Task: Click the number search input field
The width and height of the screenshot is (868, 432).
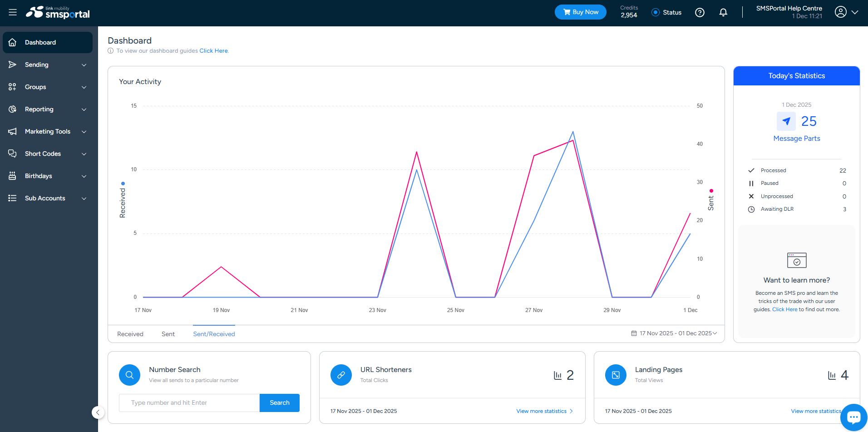Action: (x=189, y=403)
